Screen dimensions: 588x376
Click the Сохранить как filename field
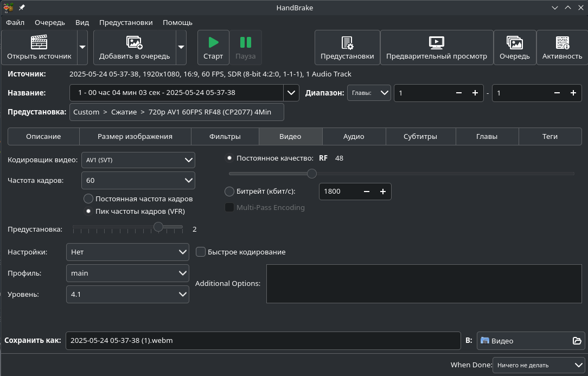(x=263, y=340)
